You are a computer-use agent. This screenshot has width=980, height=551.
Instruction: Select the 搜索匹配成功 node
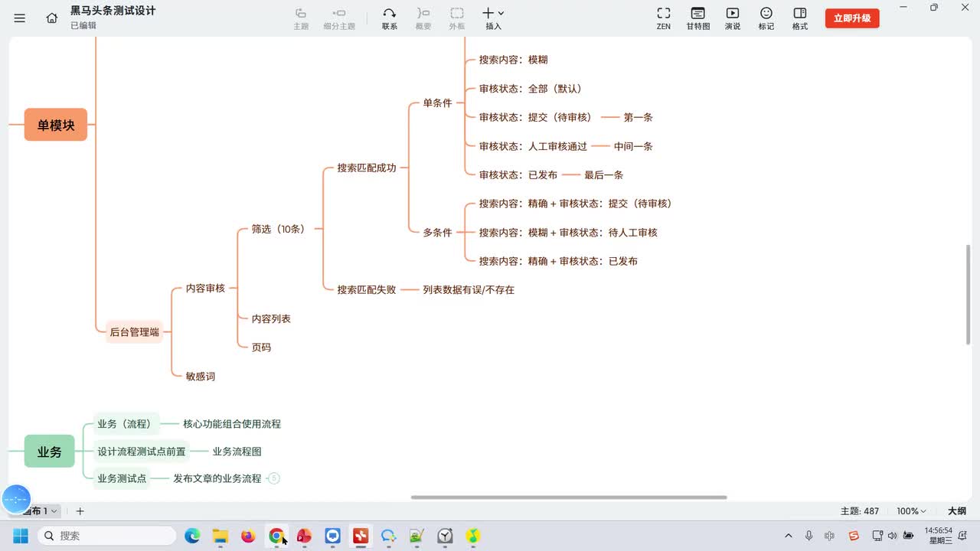(x=367, y=168)
